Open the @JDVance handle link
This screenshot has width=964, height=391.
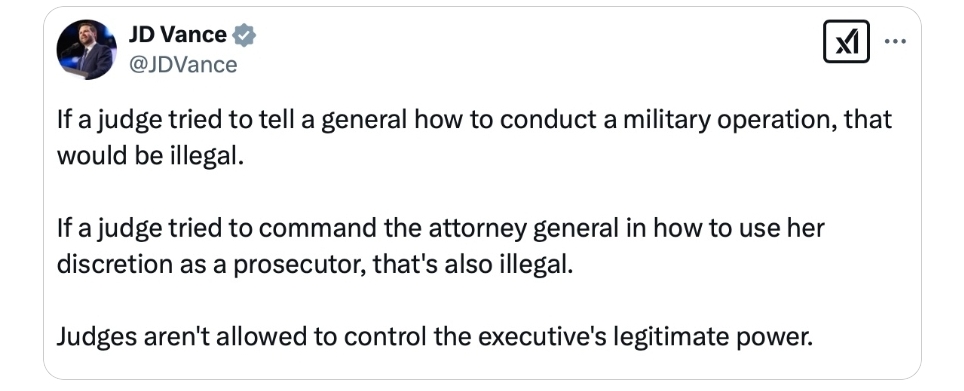(x=183, y=65)
